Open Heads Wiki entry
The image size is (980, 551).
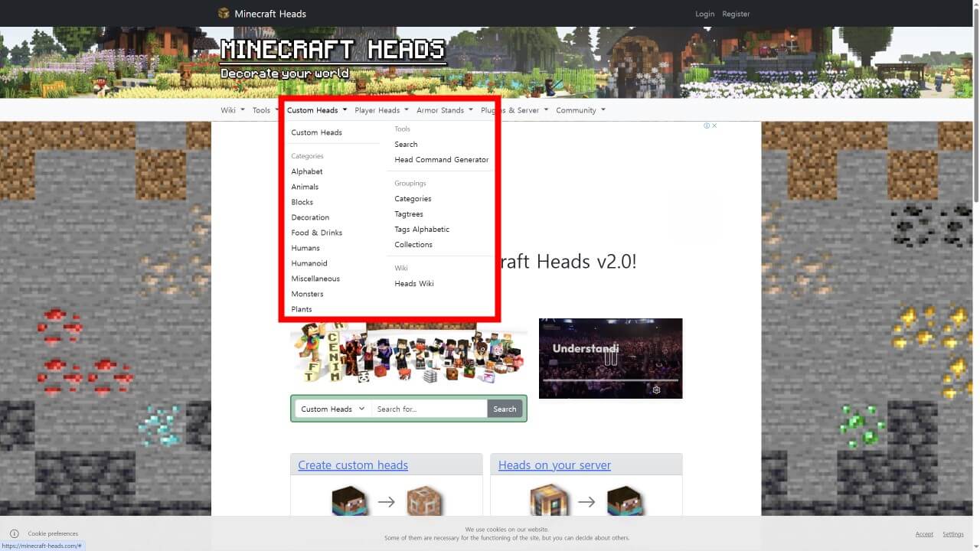414,283
